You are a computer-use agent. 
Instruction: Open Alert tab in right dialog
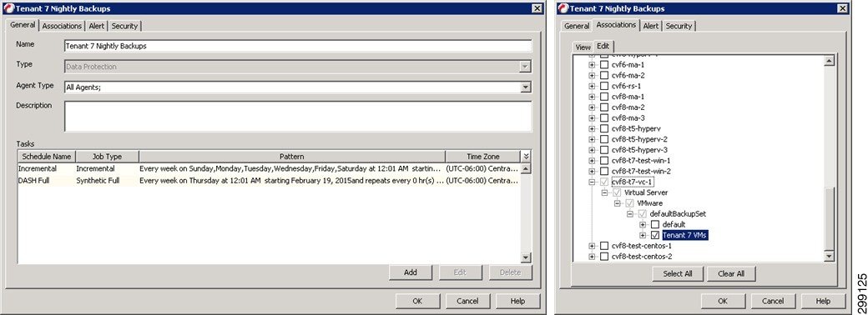[x=651, y=26]
